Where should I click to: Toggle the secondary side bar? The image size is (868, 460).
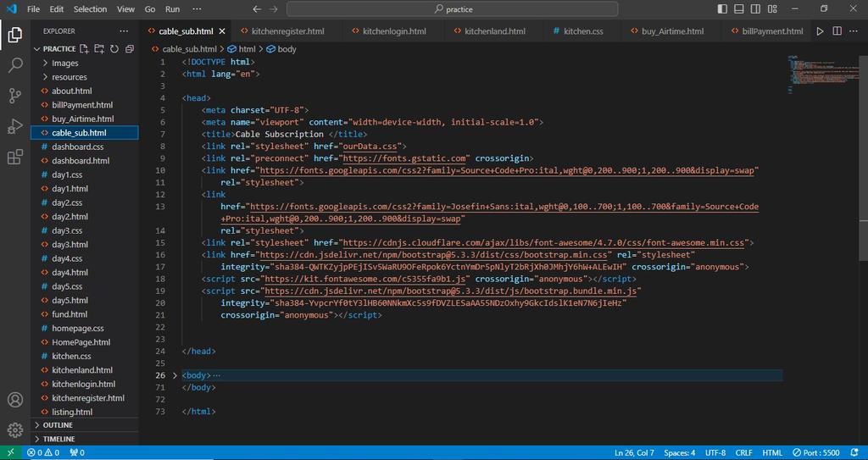tap(755, 8)
